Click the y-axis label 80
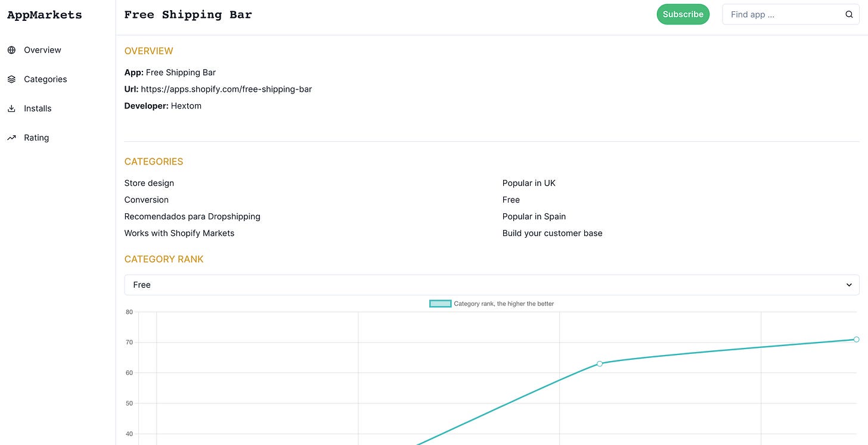The width and height of the screenshot is (868, 445). pos(129,312)
